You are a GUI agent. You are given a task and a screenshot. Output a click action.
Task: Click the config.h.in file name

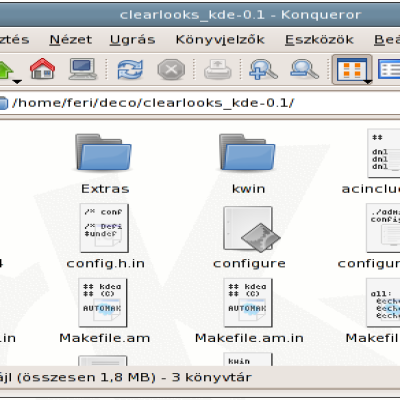[106, 264]
